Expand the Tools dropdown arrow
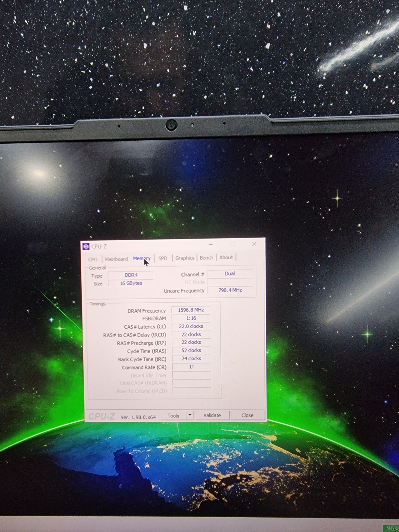Screen dimensions: 399x532 (x=190, y=415)
